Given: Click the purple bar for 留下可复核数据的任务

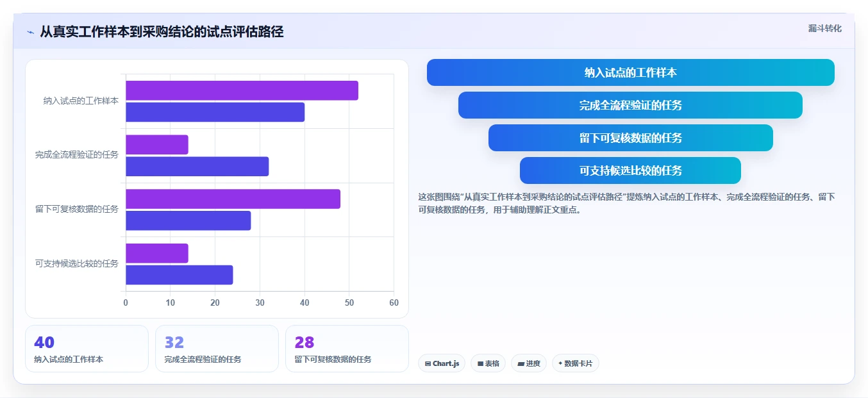Looking at the screenshot, I should (x=233, y=199).
